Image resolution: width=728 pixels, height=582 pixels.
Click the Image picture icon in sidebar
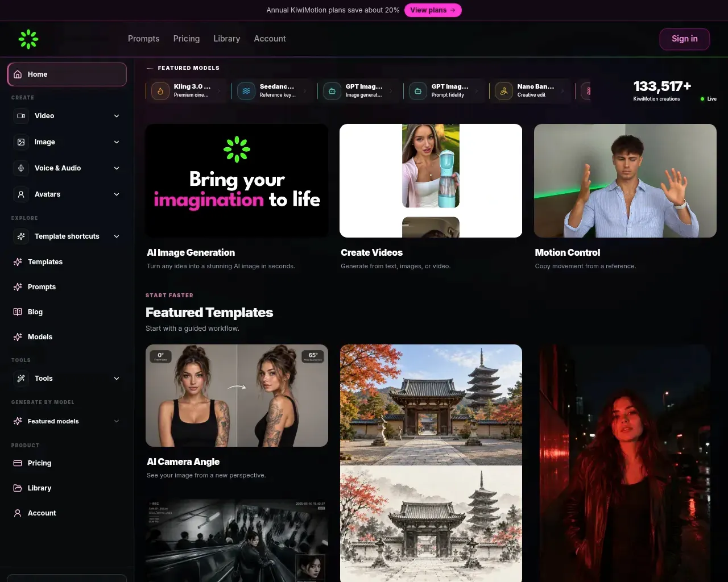(21, 142)
